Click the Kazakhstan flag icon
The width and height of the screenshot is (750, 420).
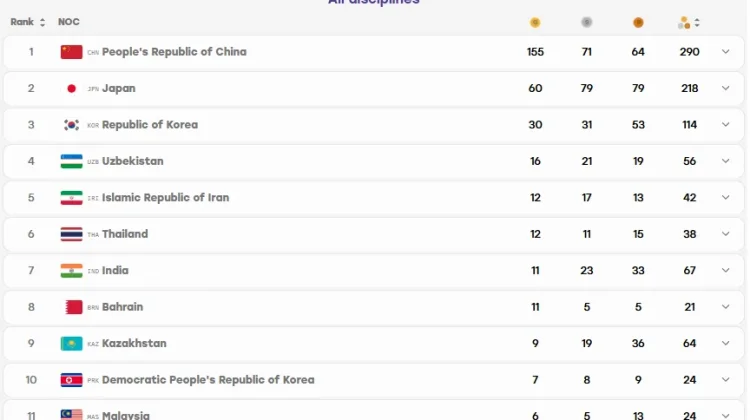point(71,343)
